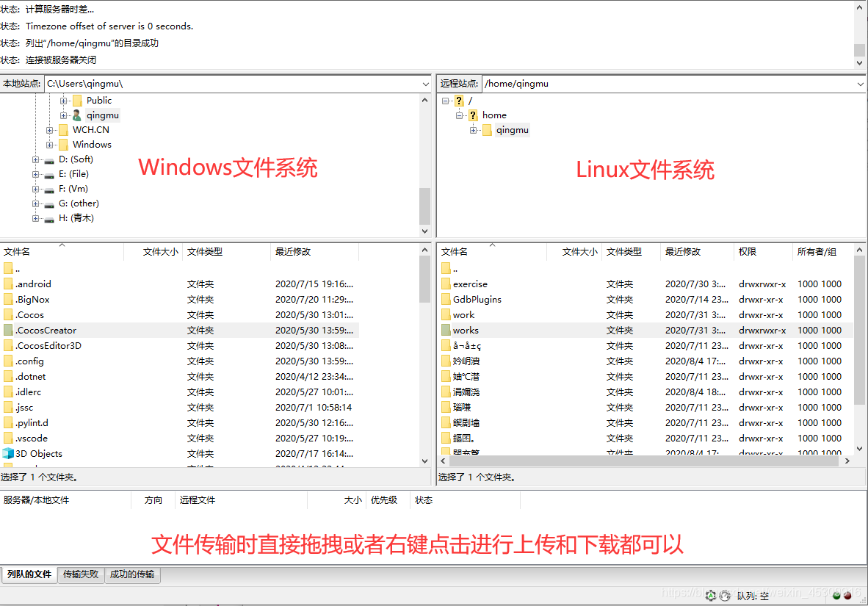This screenshot has width=868, height=606.
Task: Click the remote work folder icon
Action: pos(446,314)
